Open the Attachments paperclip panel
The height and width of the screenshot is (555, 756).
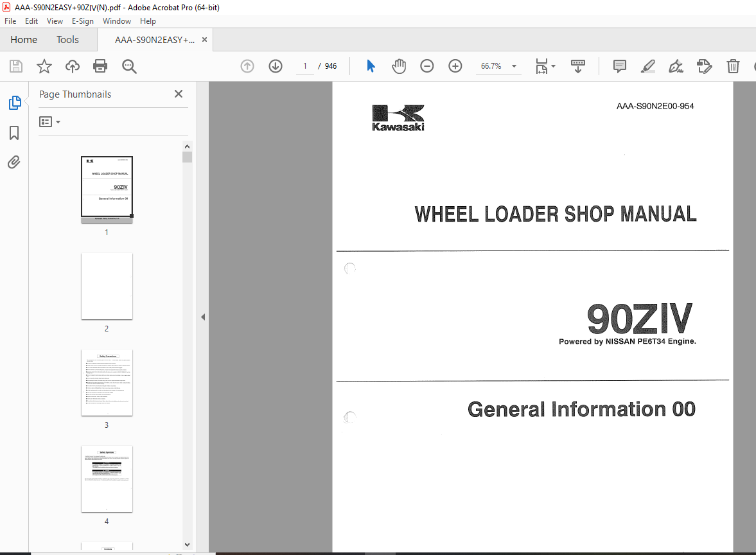(x=14, y=163)
